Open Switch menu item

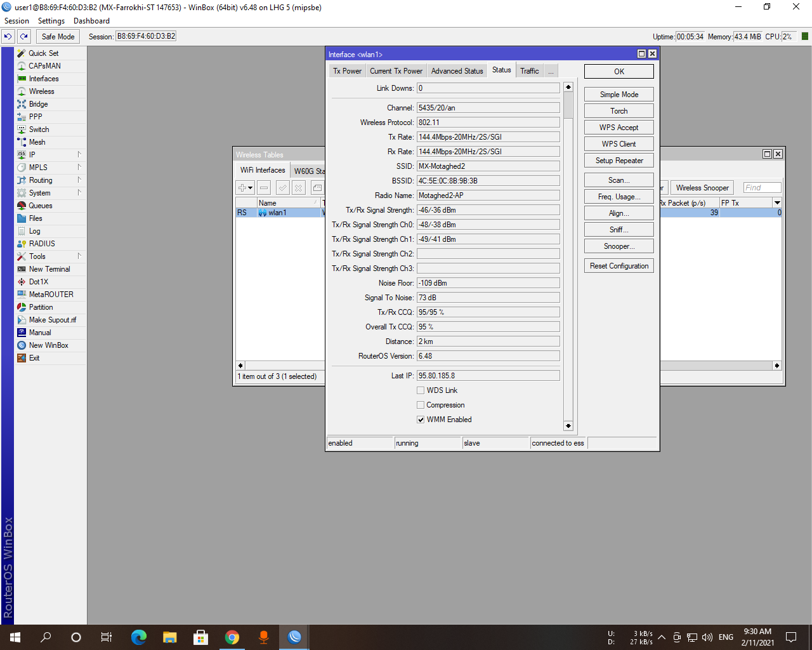click(39, 129)
